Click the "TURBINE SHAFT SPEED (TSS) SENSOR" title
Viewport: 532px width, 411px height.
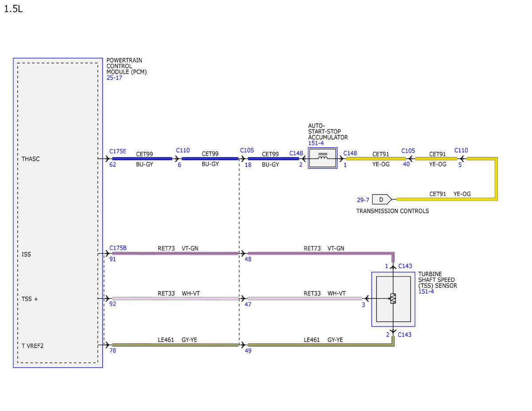pyautogui.click(x=438, y=280)
